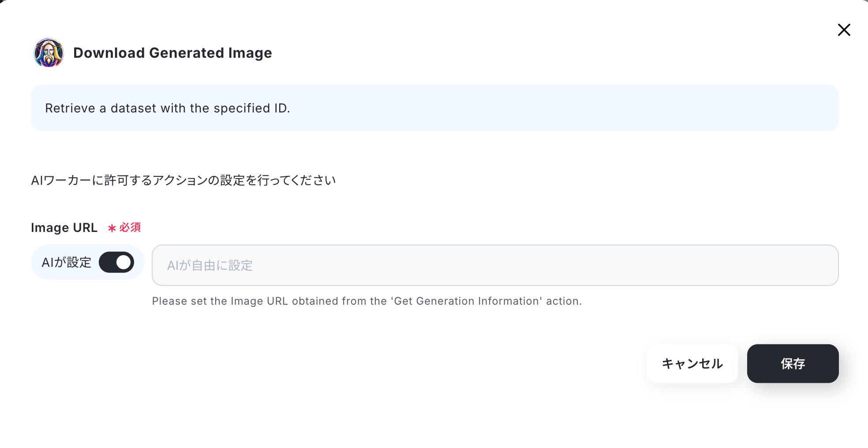Screen dimensions: 868x448
Task: Click the AIが設定 label text
Action: click(67, 262)
